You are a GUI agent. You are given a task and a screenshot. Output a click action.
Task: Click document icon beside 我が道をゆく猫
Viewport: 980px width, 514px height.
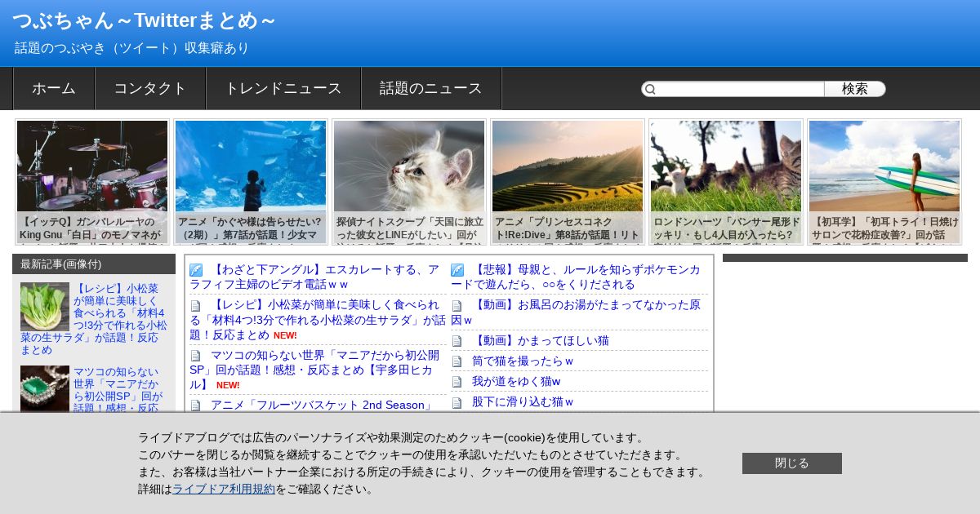457,382
